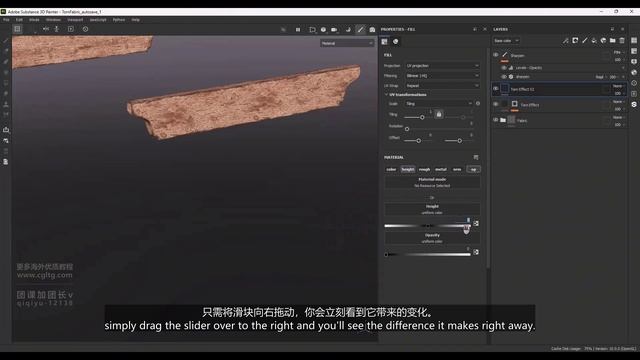Open the viewport Material display dropdown

click(x=347, y=43)
